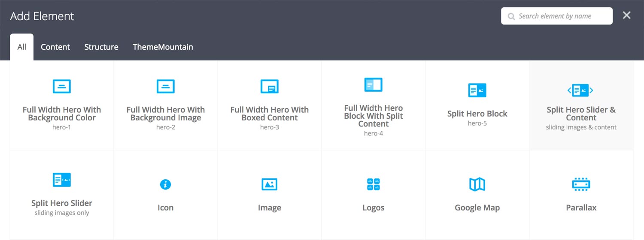Insert the Logos grid icon
Screen dimensions: 644x240
pos(374,184)
